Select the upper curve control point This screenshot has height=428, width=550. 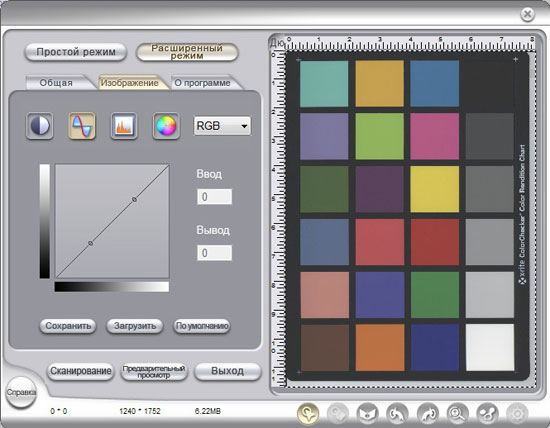134,199
